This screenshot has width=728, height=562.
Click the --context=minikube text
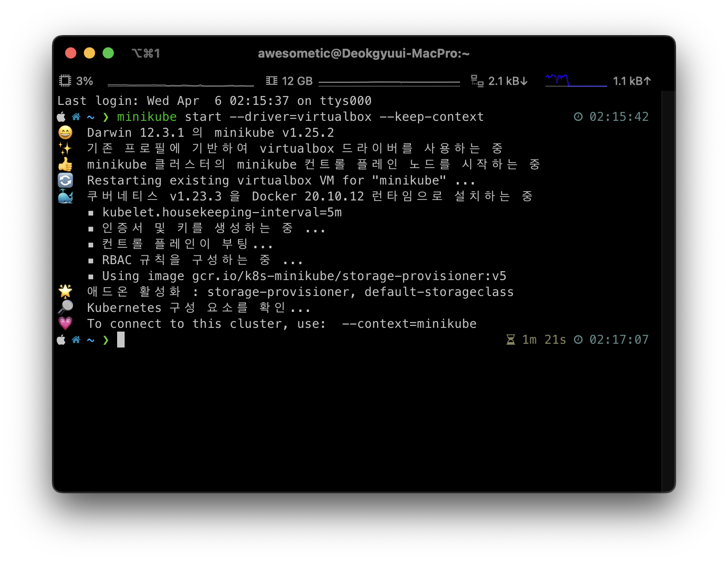(409, 324)
